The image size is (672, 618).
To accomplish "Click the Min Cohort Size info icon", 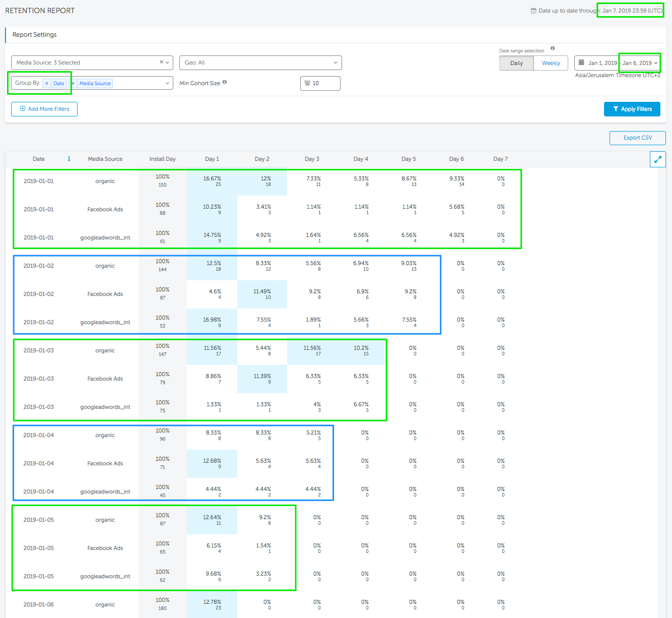I will pos(225,82).
